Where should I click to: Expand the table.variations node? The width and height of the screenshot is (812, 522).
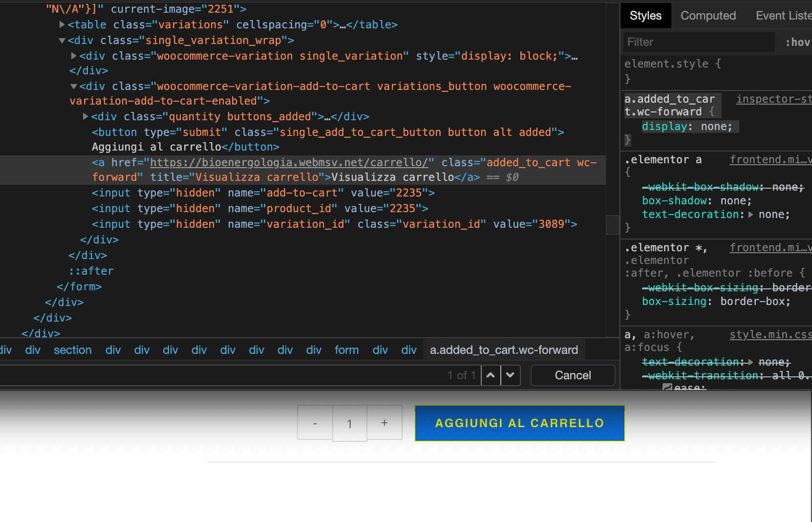[x=62, y=24]
